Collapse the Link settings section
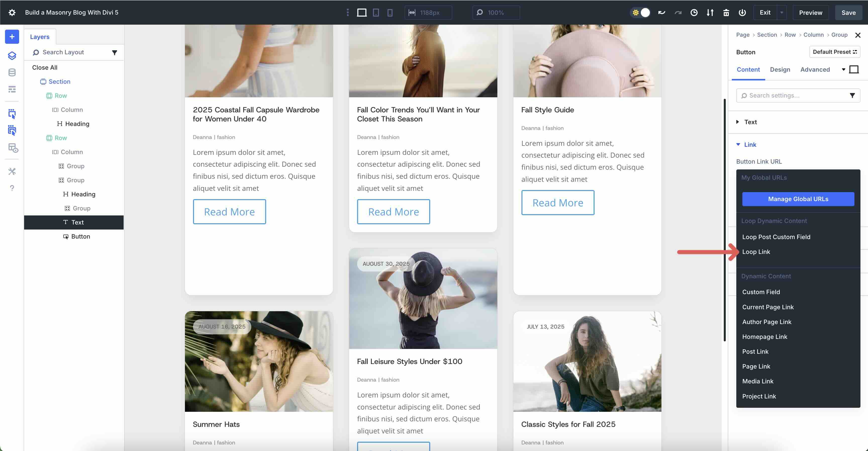The height and width of the screenshot is (451, 868). 746,145
